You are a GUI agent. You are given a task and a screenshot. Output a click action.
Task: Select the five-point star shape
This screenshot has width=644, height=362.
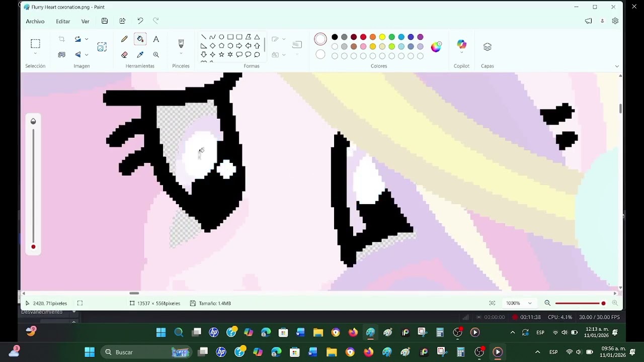[x=221, y=54]
